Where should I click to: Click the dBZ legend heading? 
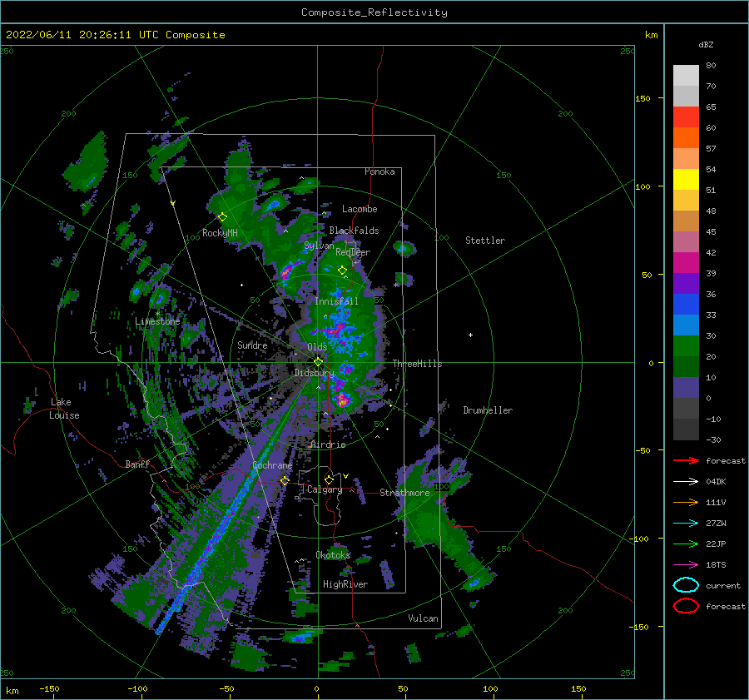click(706, 44)
